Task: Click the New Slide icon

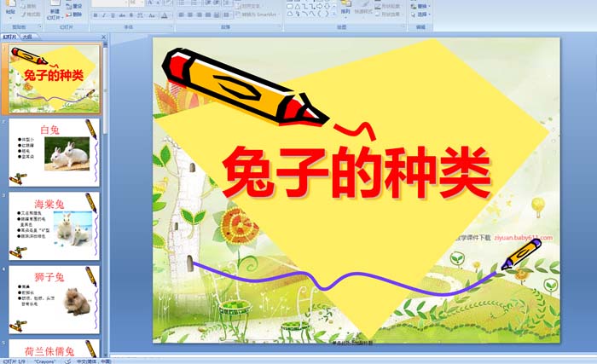Action: pos(55,3)
